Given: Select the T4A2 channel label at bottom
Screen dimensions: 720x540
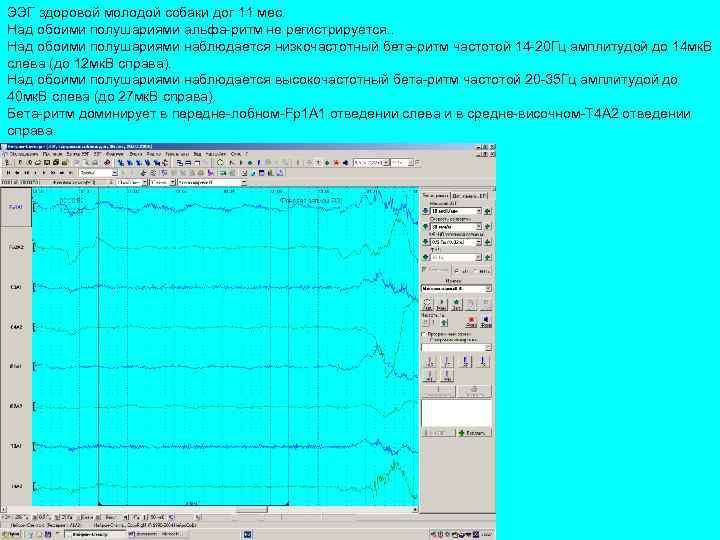Looking at the screenshot, I should [x=16, y=485].
